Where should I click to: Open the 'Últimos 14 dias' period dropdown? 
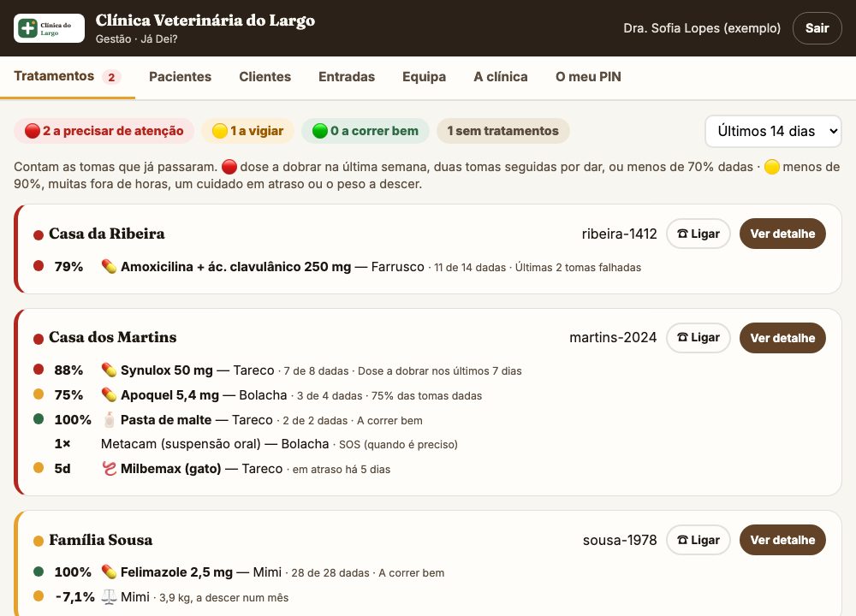pyautogui.click(x=773, y=131)
